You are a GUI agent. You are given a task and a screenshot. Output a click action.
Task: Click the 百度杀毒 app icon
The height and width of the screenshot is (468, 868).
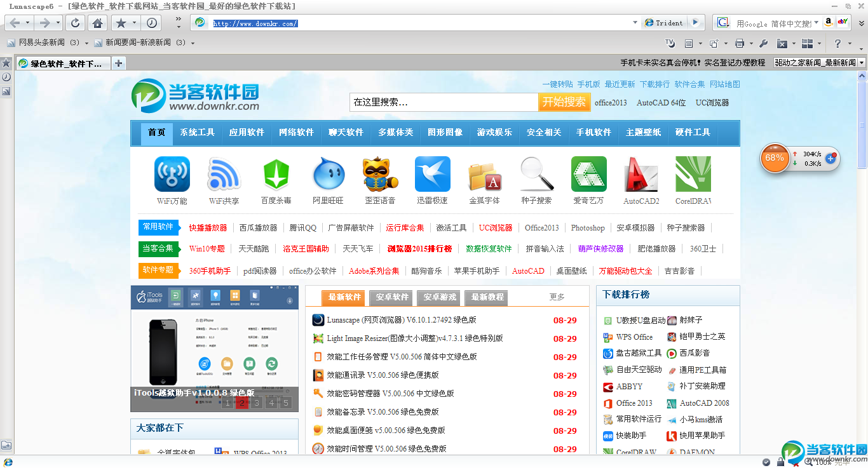click(x=276, y=174)
